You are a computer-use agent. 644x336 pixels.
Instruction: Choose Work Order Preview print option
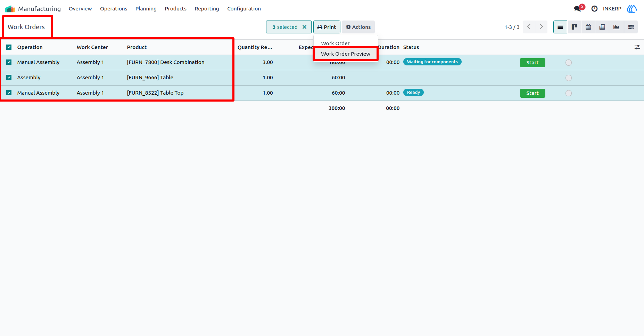click(346, 54)
